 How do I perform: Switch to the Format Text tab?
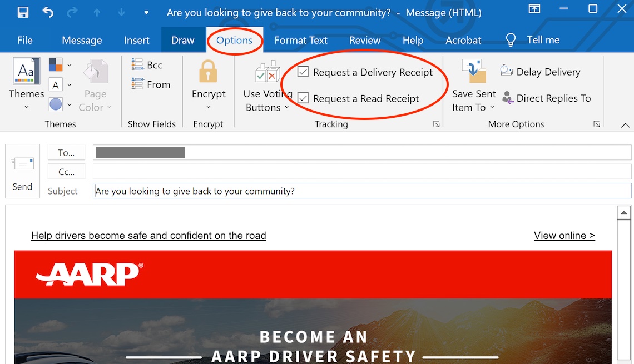[x=301, y=40]
